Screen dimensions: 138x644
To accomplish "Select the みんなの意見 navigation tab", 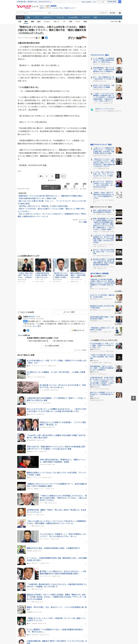I will pyautogui.click(x=73, y=17).
